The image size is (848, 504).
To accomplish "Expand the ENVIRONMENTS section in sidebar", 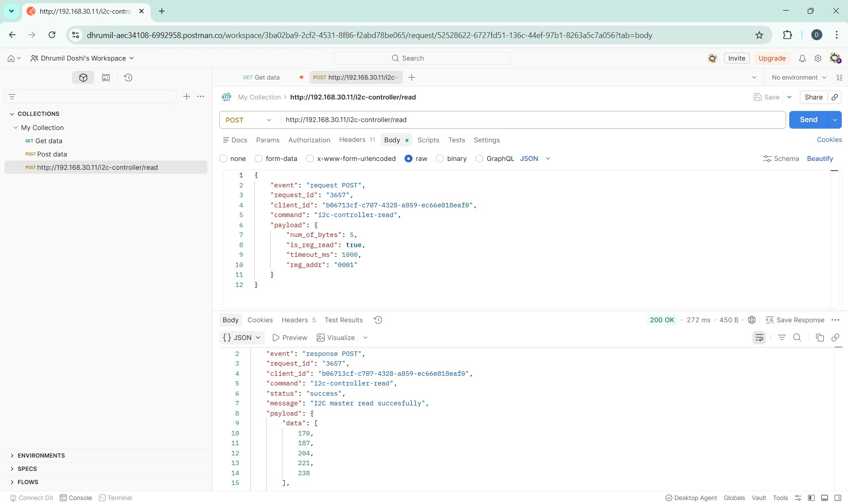I will click(41, 455).
